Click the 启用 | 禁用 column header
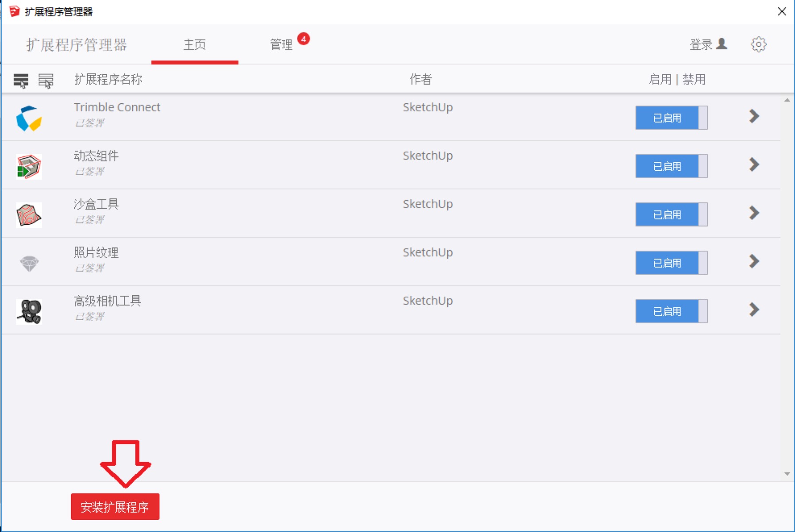795x532 pixels. point(677,80)
